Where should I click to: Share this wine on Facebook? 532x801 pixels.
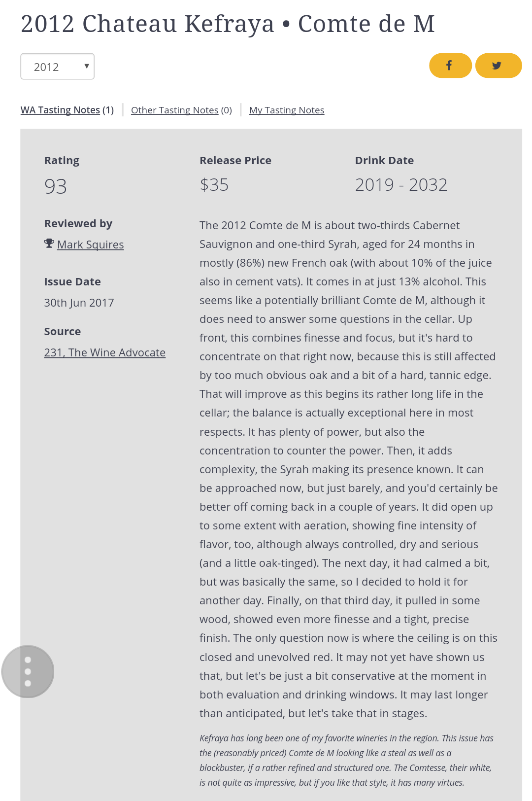pos(450,66)
